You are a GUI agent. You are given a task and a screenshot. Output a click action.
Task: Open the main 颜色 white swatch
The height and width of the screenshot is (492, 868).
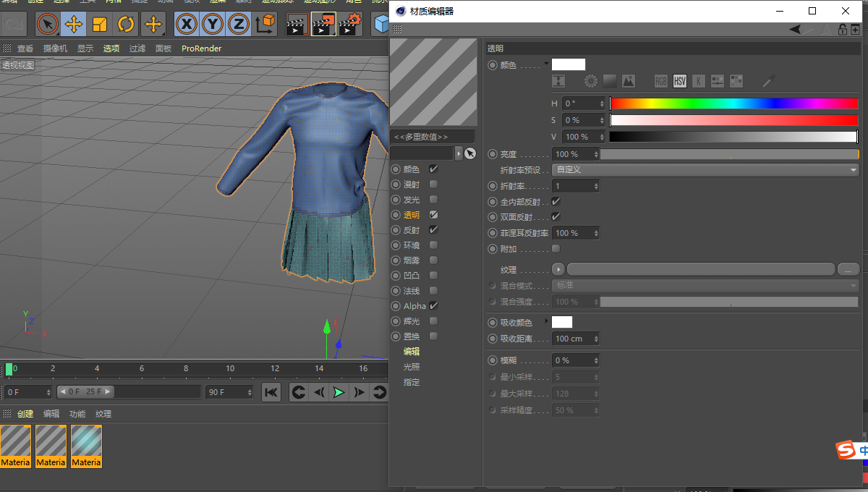(569, 64)
